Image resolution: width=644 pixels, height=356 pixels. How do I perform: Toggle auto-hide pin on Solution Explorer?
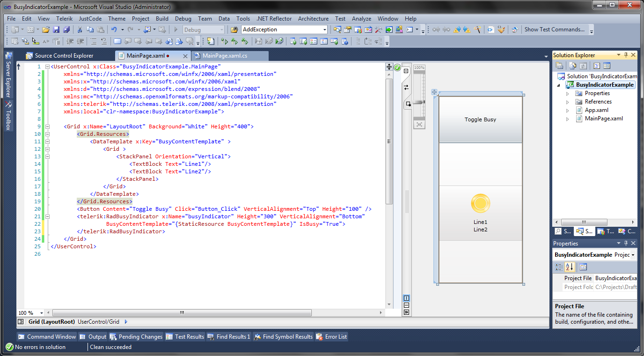click(x=626, y=55)
